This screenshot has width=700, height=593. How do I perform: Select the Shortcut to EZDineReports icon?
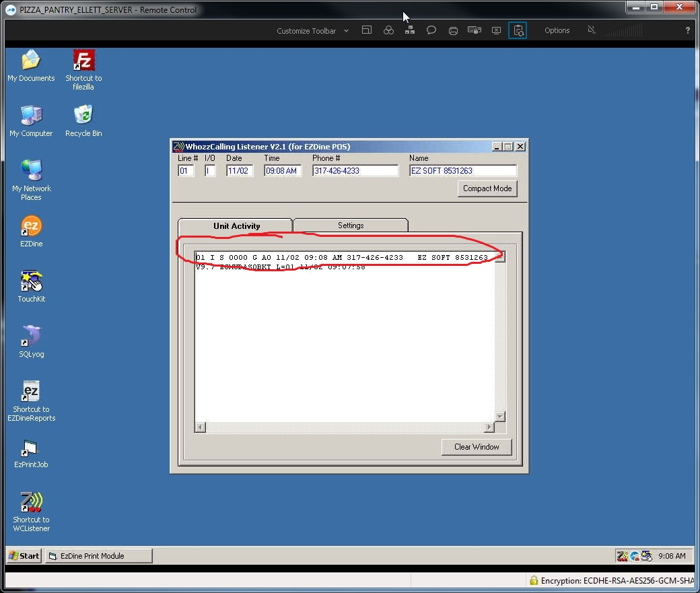tap(31, 400)
